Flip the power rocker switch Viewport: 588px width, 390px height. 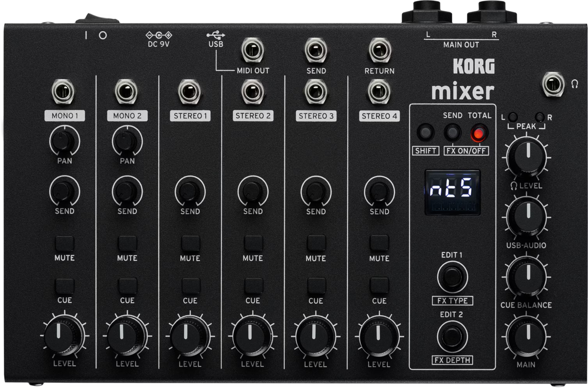tap(97, 18)
